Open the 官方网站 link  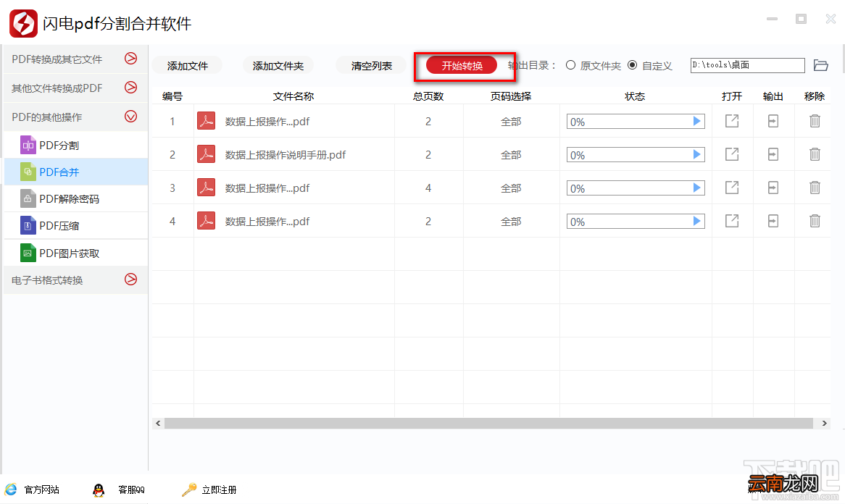pos(41,490)
